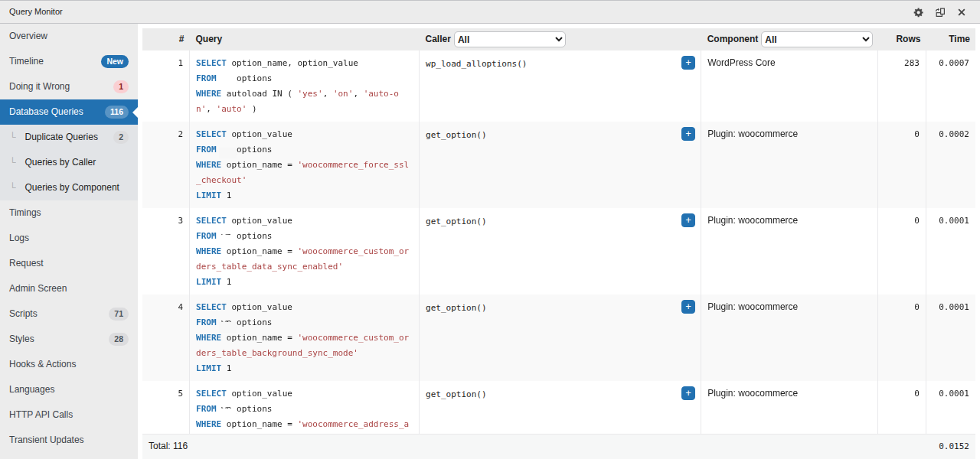This screenshot has height=459, width=980.
Task: Open the Admin Screen panel
Action: tap(69, 288)
